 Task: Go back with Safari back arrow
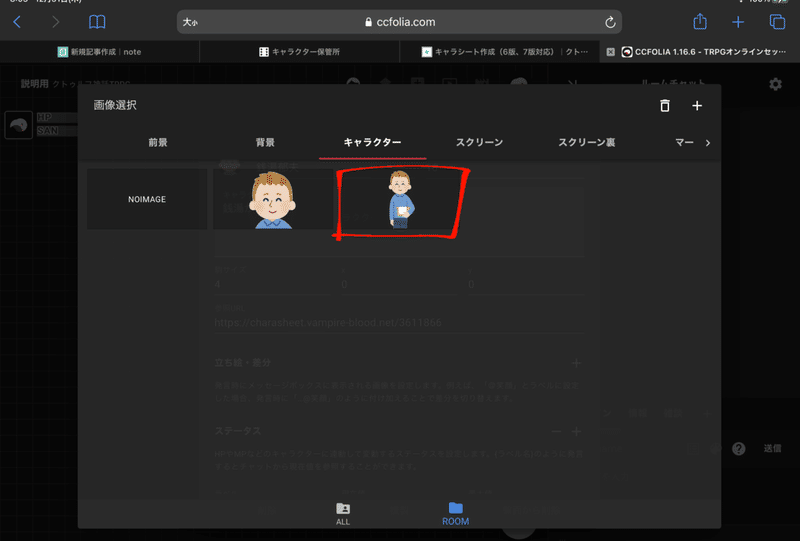tap(17, 22)
